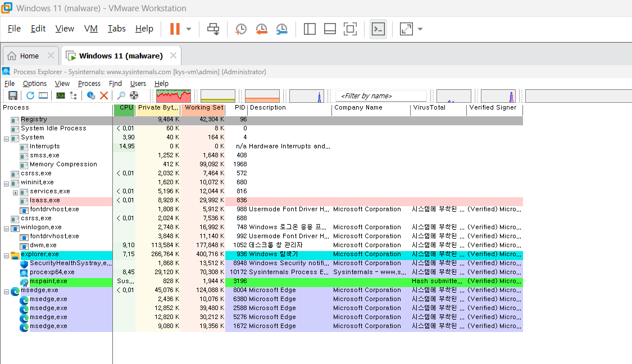Screen dimensions: 632x364
Task: Click the Filter by name field
Action: pos(381,96)
